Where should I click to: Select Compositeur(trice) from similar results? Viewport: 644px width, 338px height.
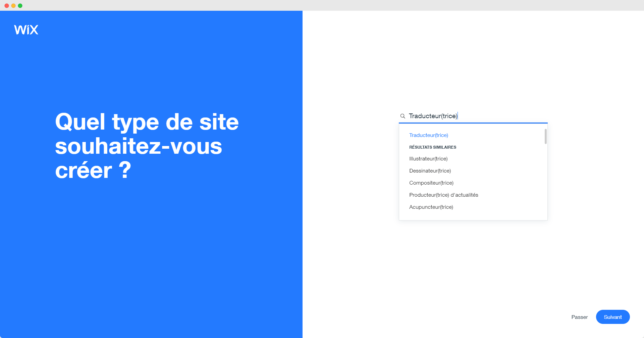(x=431, y=183)
